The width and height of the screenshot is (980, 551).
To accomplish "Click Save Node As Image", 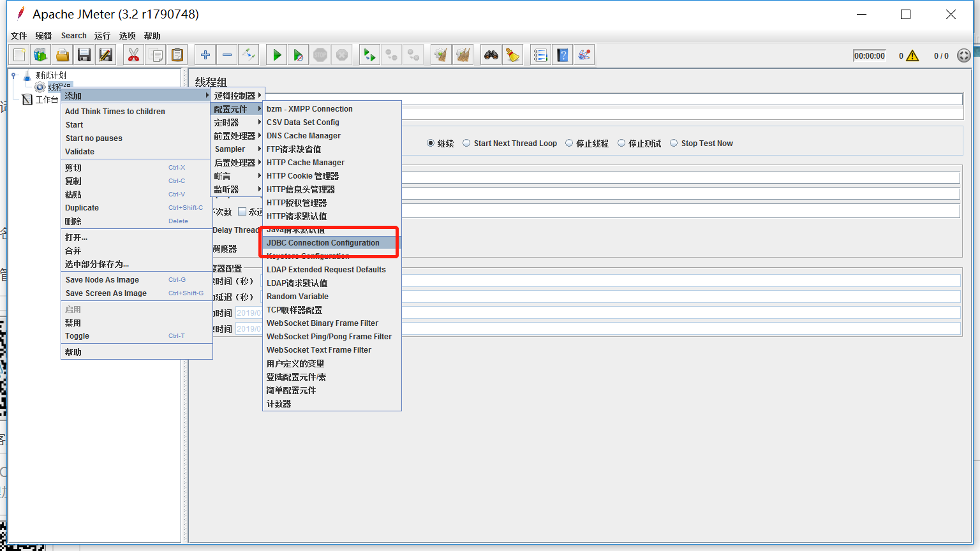I will pyautogui.click(x=137, y=280).
